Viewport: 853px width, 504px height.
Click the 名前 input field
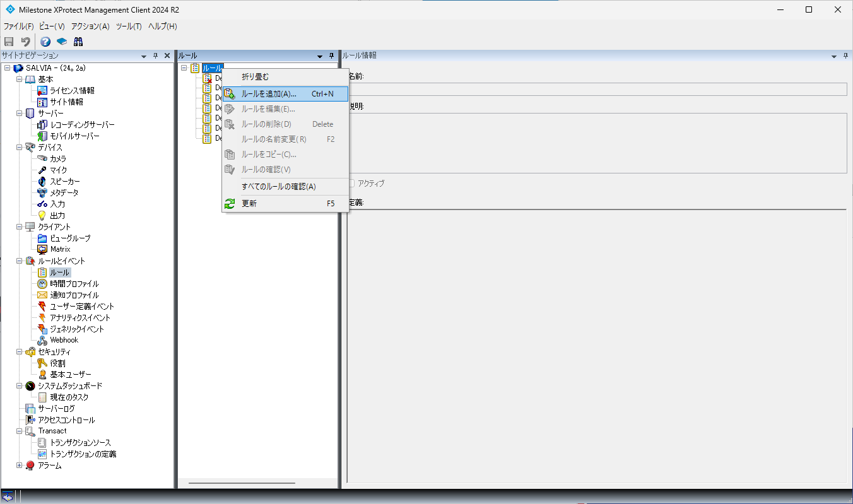[x=596, y=90]
